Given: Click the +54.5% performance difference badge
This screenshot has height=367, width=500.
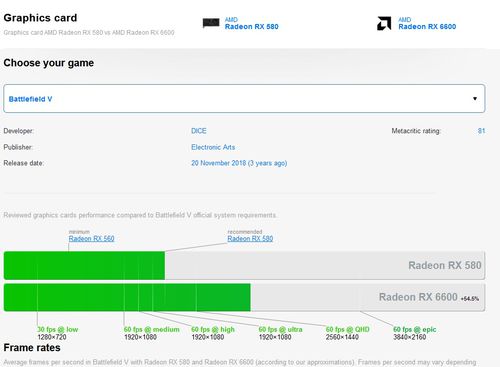Looking at the screenshot, I should coord(470,299).
